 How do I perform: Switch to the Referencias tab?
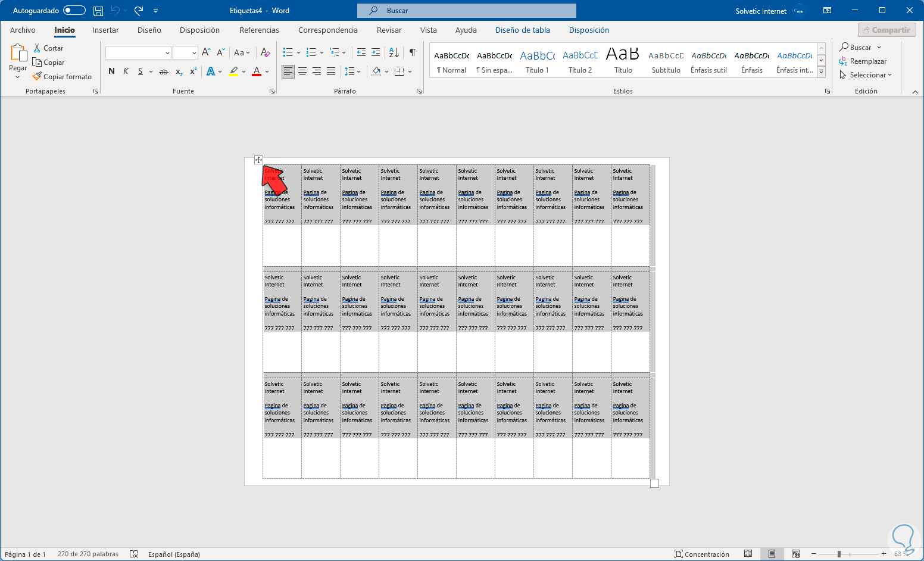coord(259,30)
